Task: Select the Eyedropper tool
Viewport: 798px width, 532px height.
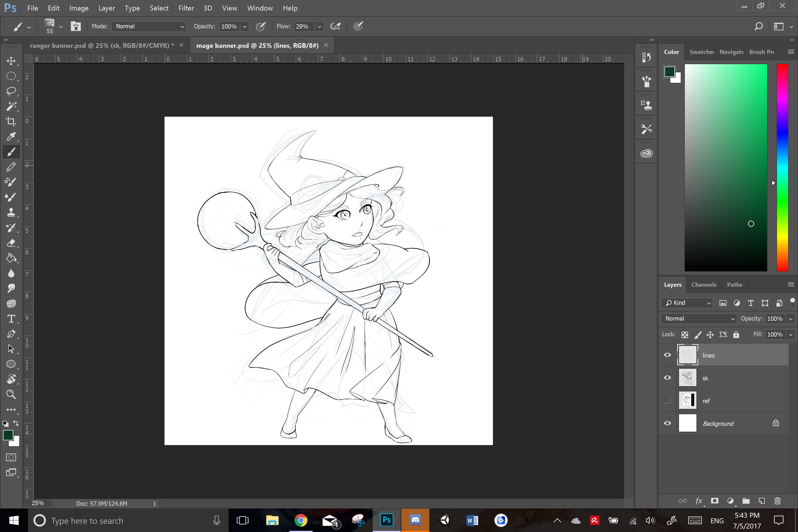Action: click(x=11, y=136)
